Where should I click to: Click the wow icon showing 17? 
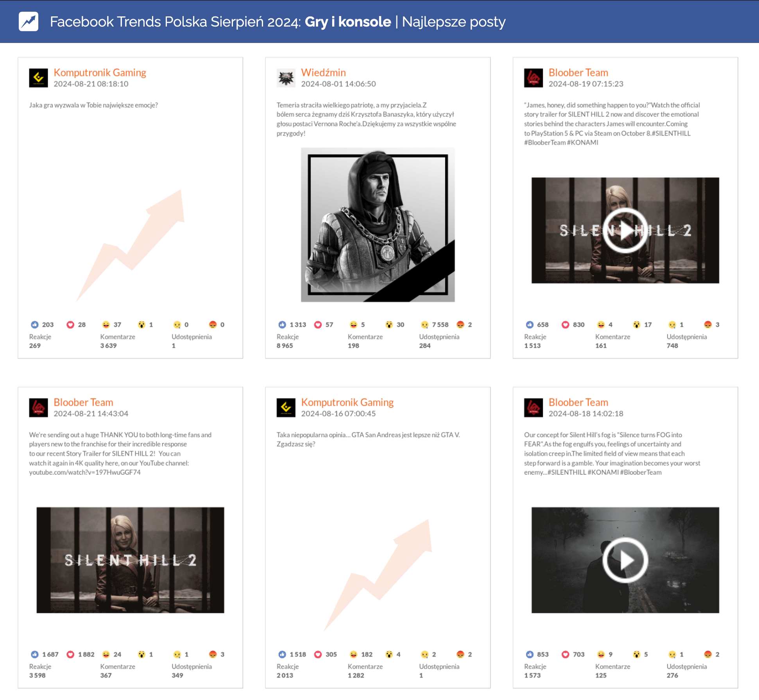coord(637,325)
